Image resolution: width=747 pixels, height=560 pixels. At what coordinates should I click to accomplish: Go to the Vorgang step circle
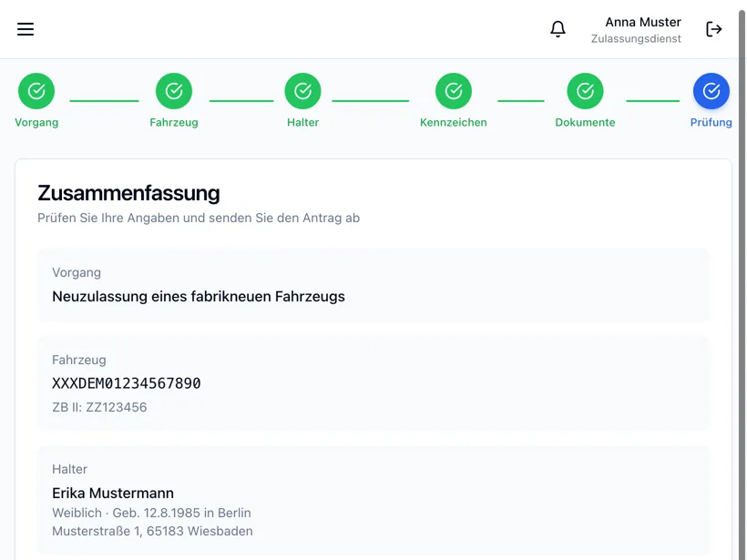[x=36, y=91]
